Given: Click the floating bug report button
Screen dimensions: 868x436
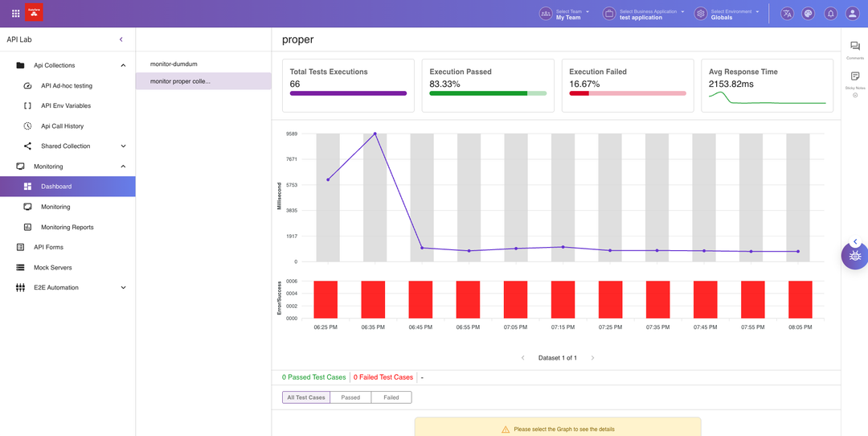Looking at the screenshot, I should 854,256.
